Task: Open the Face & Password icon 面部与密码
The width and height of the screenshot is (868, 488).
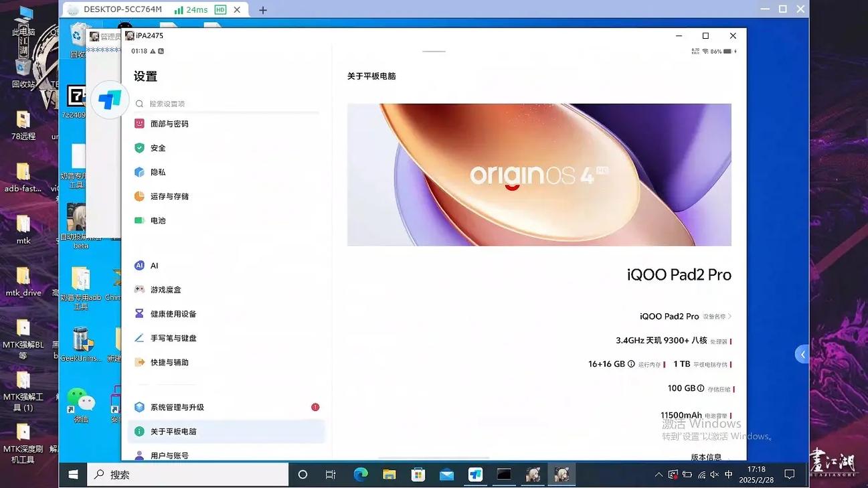Action: coord(139,124)
